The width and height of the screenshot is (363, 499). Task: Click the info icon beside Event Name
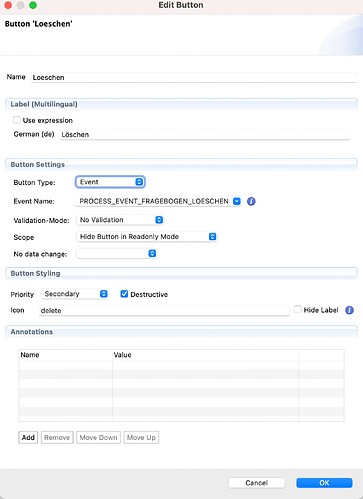click(251, 201)
